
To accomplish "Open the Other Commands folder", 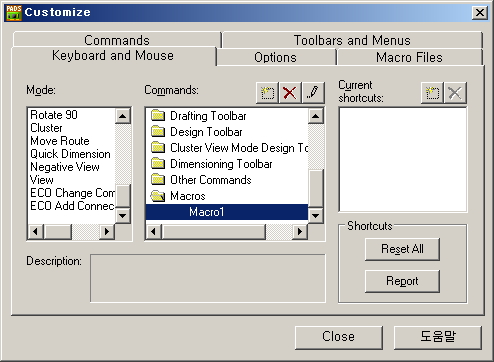I will coord(201,180).
